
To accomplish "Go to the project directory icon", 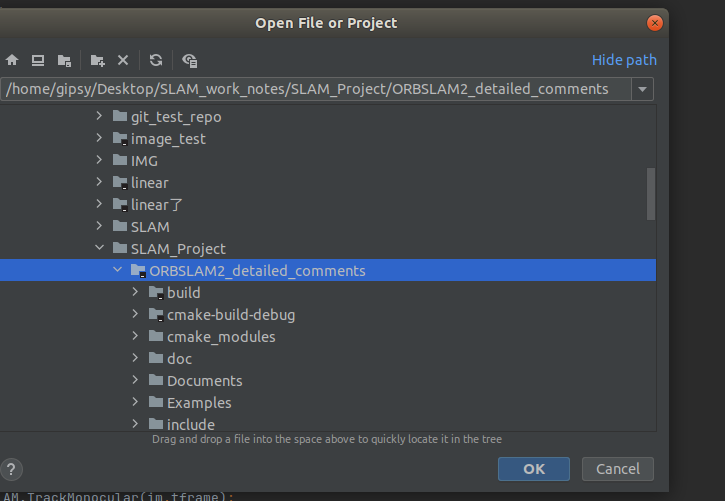I will pyautogui.click(x=64, y=60).
